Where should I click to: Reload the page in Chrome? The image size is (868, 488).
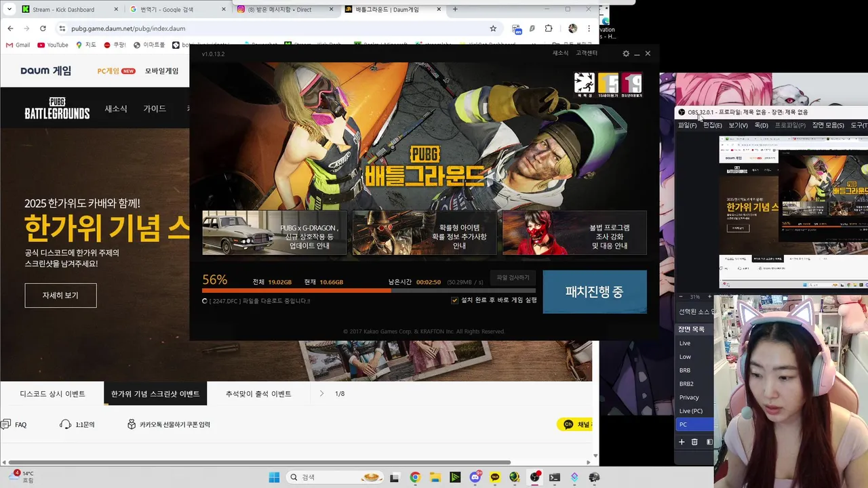[43, 28]
